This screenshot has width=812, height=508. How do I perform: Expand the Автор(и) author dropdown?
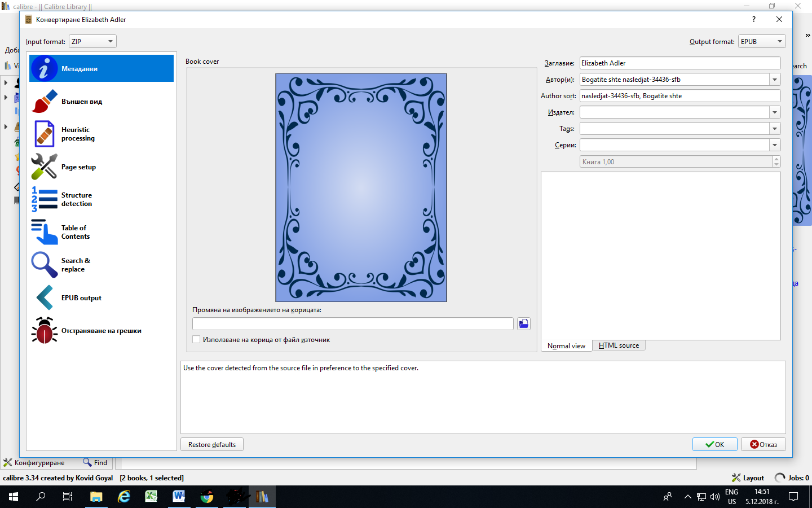[775, 80]
